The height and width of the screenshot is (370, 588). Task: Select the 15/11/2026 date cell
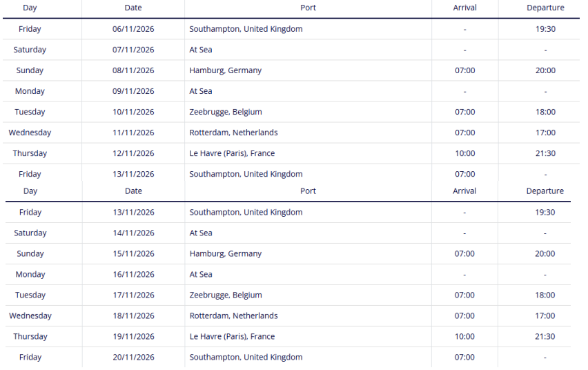coord(133,253)
